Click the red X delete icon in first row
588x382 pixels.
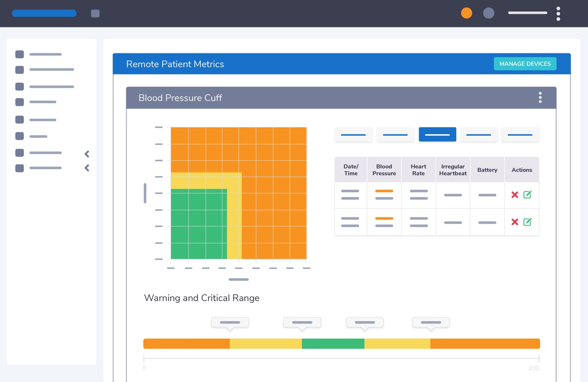click(x=515, y=195)
